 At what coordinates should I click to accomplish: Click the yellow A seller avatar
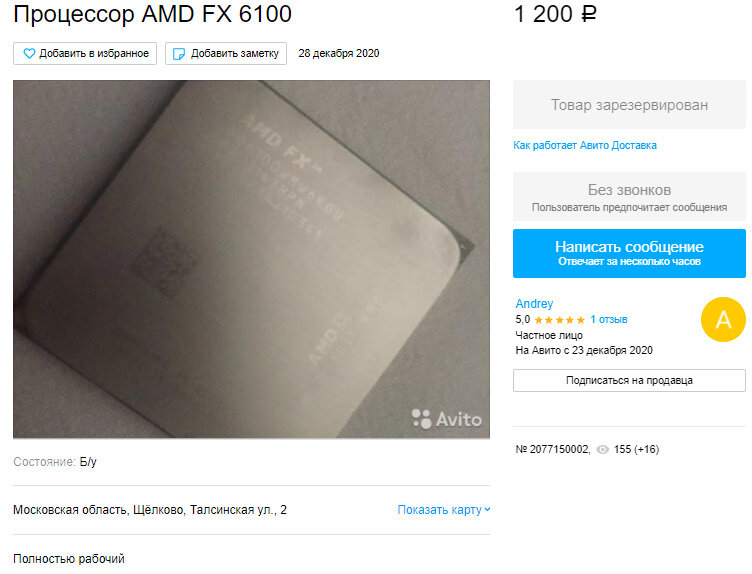click(723, 319)
